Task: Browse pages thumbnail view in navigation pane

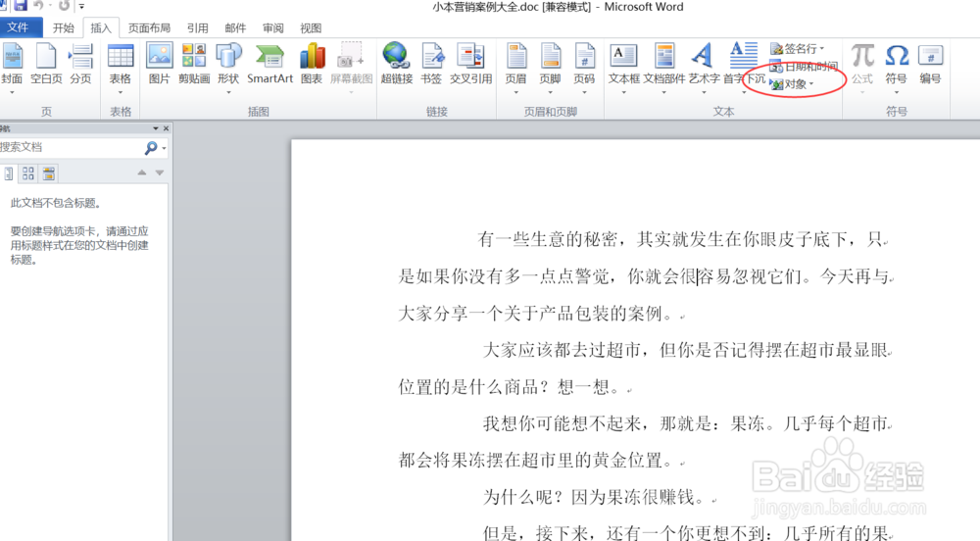Action: pyautogui.click(x=28, y=173)
